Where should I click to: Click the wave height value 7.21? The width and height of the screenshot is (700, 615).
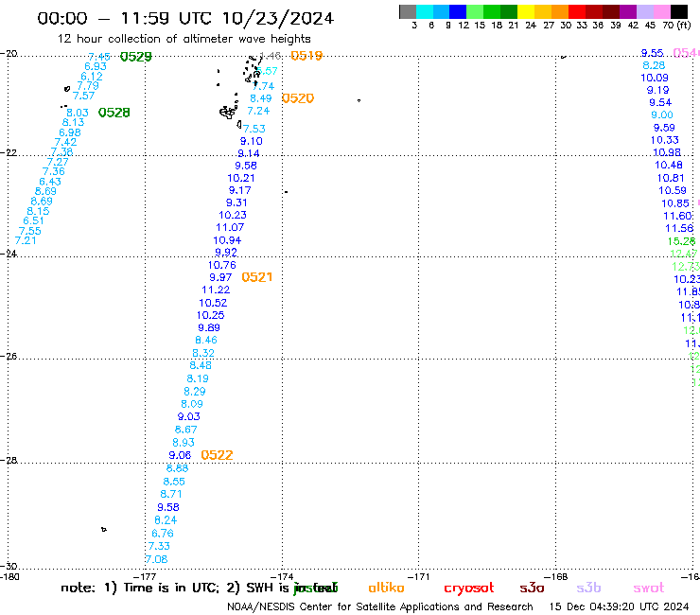click(26, 240)
